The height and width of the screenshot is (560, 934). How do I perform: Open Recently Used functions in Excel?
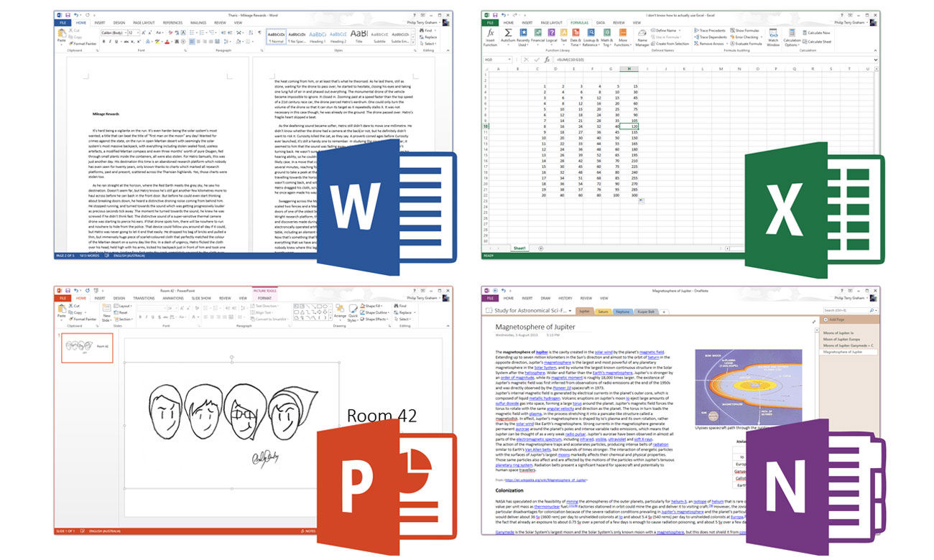click(522, 38)
